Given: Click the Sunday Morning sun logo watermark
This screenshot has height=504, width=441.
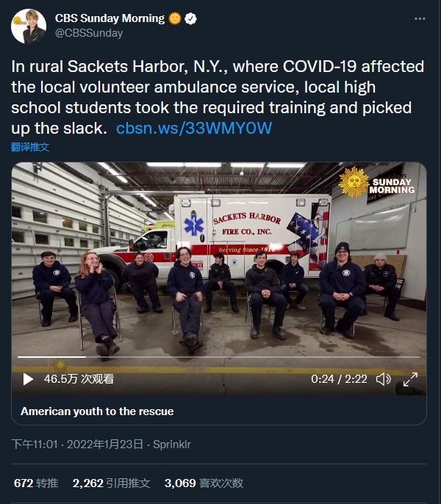Looking at the screenshot, I should (353, 181).
